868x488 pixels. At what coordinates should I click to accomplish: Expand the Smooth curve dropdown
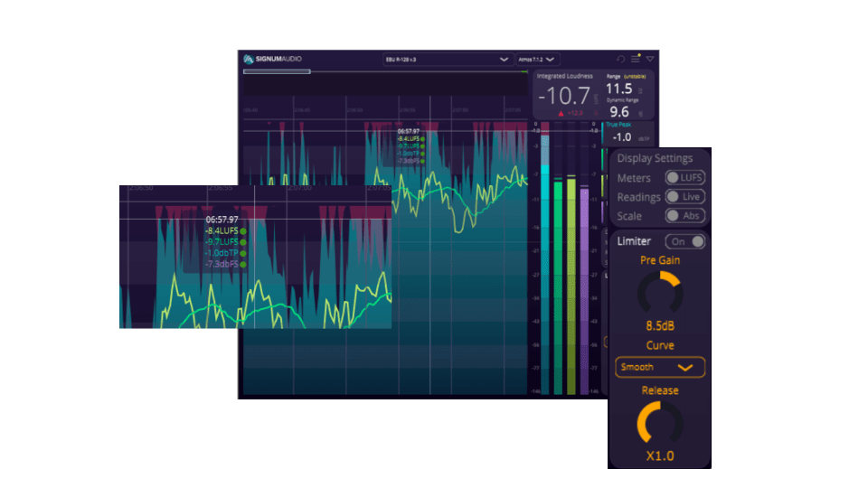click(x=660, y=368)
